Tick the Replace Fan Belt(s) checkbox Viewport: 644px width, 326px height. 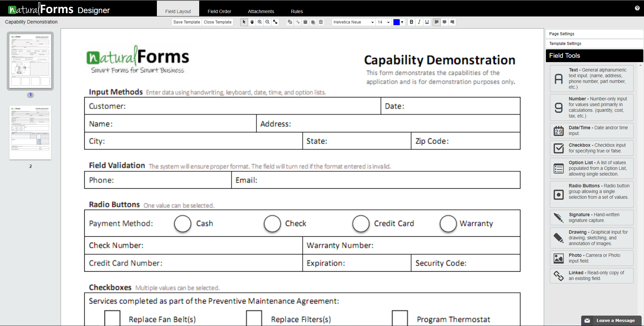tap(112, 318)
